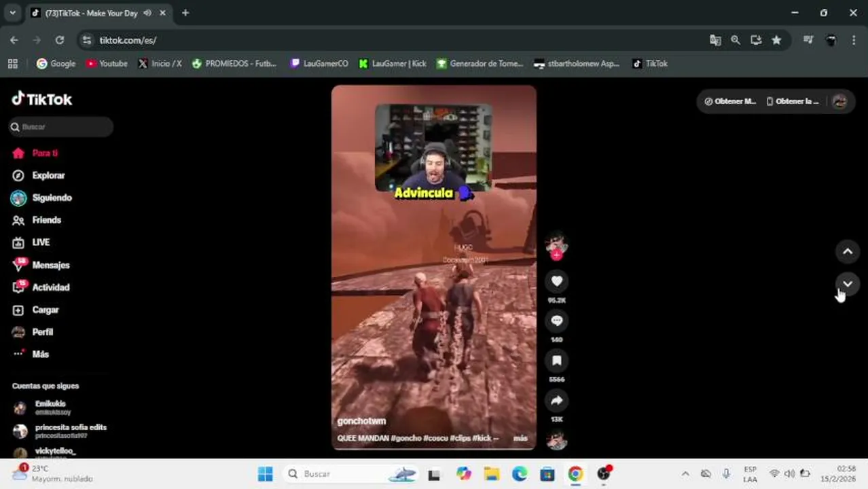
Task: Open the install app icon in address bar
Action: pos(756,40)
